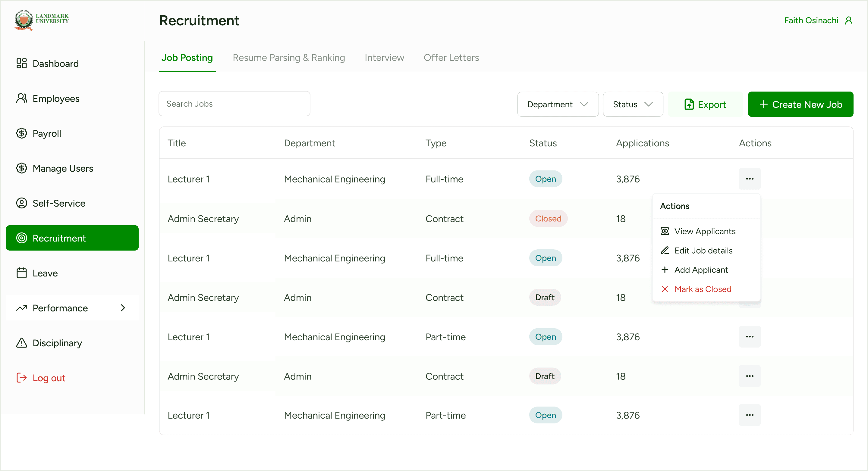Click the Create New Job button
This screenshot has width=868, height=471.
click(800, 104)
